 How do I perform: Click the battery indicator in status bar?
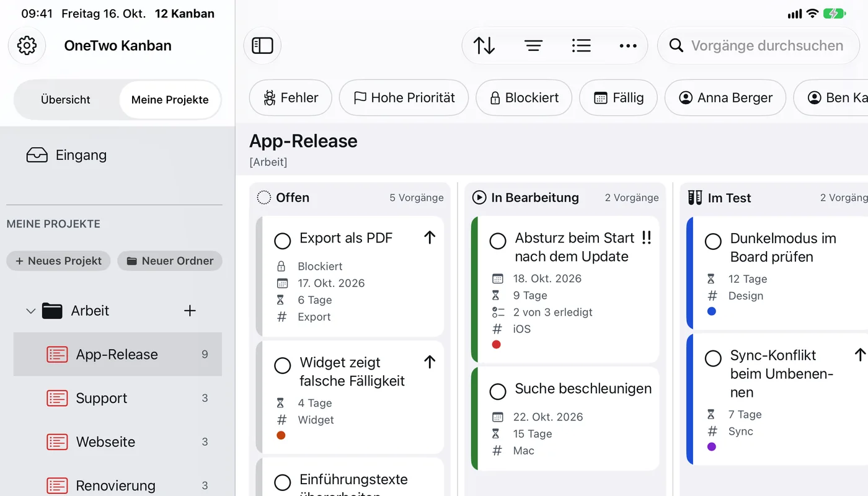click(835, 13)
